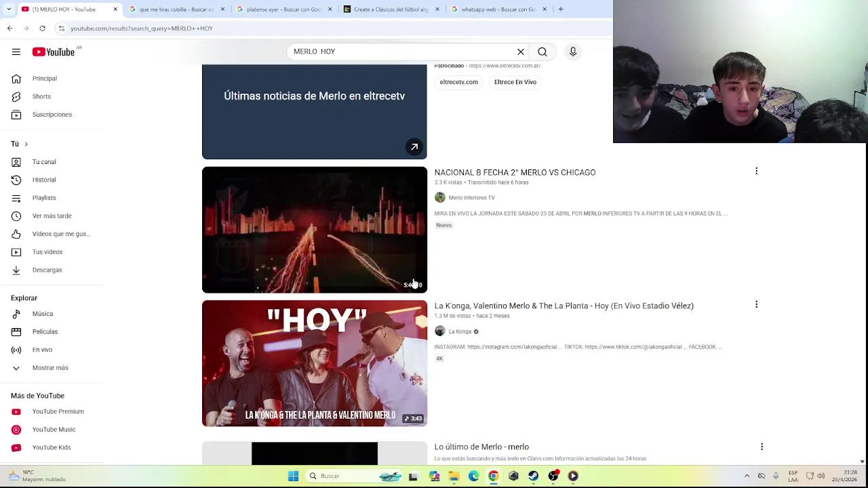Screen dimensions: 868x488
Task: Click the eltrecetv.com ad button
Action: (459, 82)
